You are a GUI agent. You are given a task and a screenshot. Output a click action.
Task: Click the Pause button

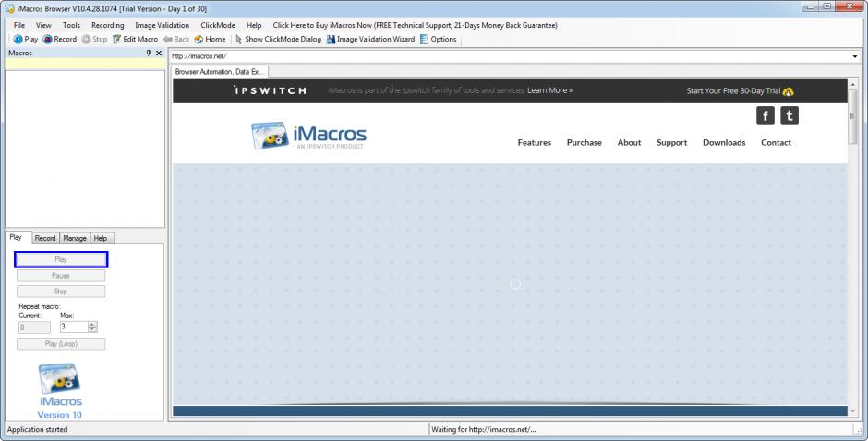click(x=61, y=276)
